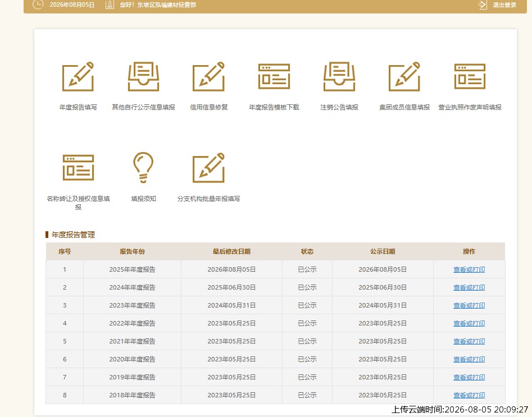
Task: Click the 报告年份 column header
Action: [x=132, y=251]
